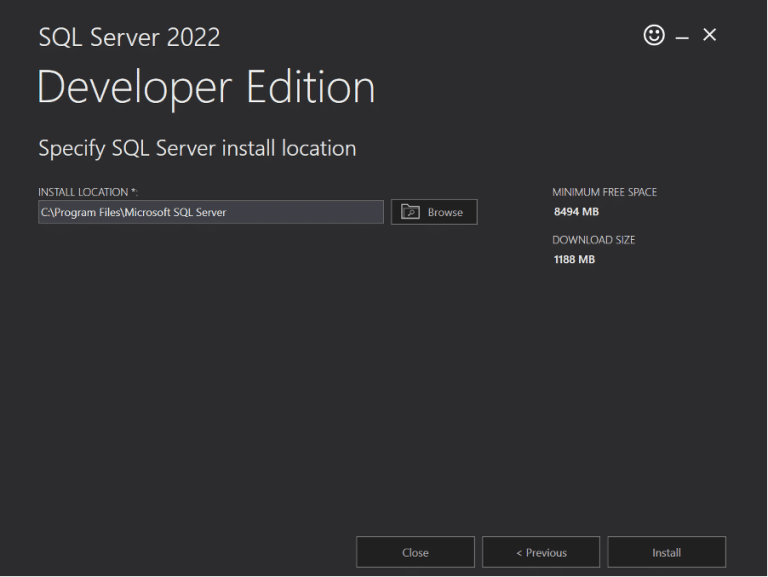Screen dimensions: 768x577
Task: Click the 'SQL Server 2022' title text
Action: tap(129, 38)
